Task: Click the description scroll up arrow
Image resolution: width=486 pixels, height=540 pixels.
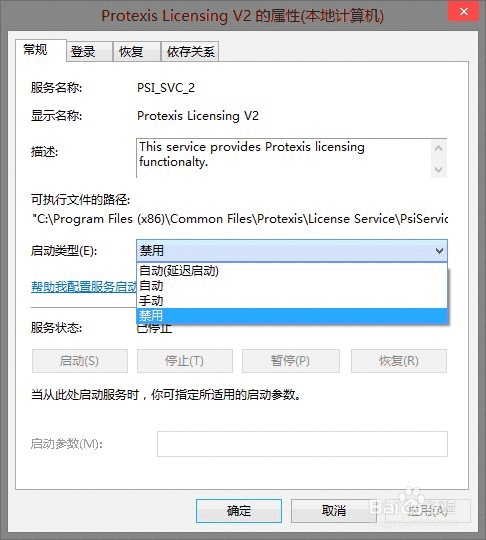Action: [438, 148]
